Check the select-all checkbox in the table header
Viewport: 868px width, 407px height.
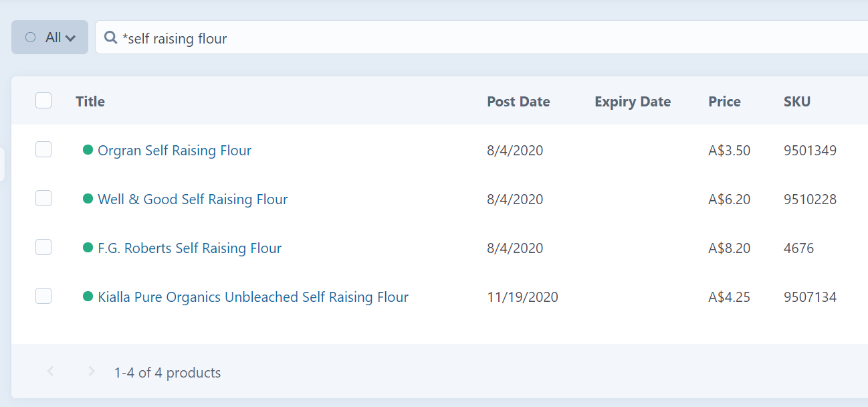(x=43, y=100)
